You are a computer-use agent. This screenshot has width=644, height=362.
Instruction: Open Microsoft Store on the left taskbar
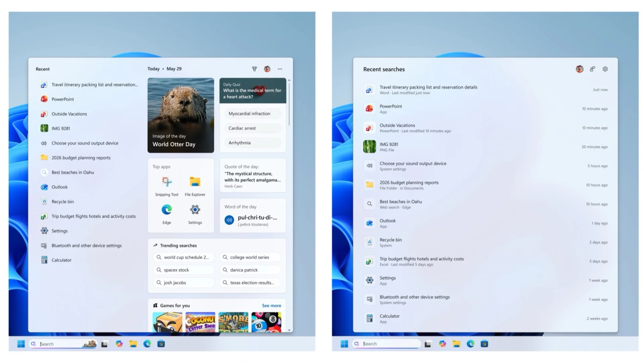pyautogui.click(x=161, y=344)
